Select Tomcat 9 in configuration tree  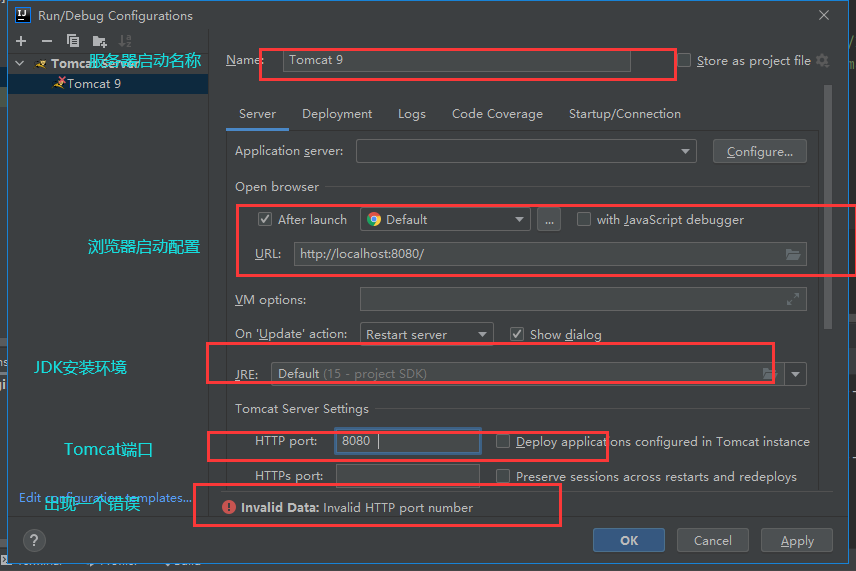tap(108, 84)
